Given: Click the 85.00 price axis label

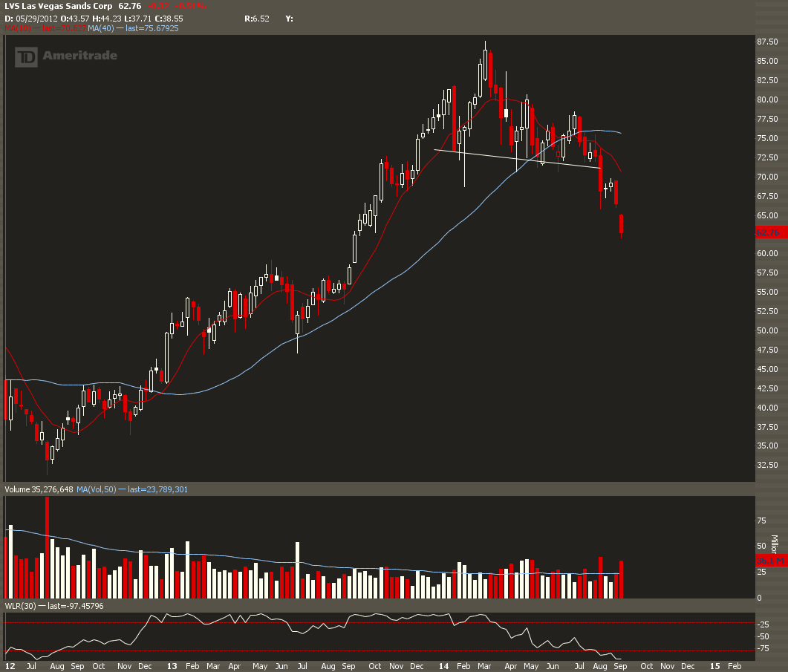Looking at the screenshot, I should 767,61.
